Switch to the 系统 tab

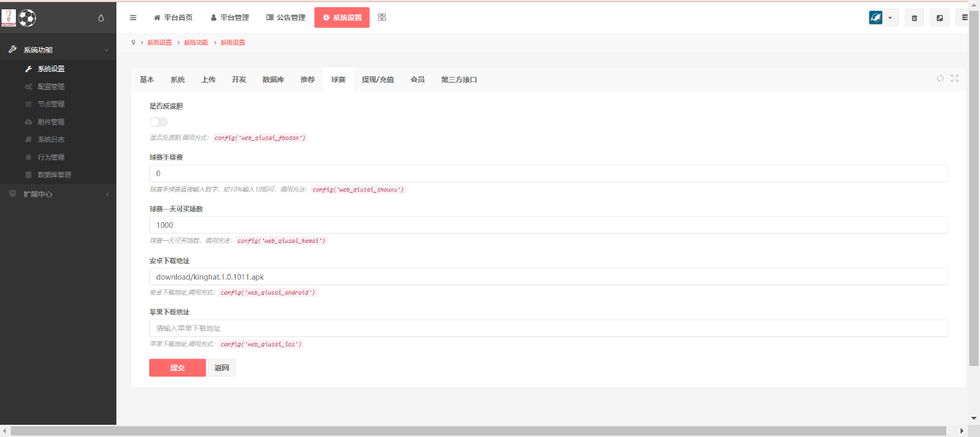tap(177, 80)
